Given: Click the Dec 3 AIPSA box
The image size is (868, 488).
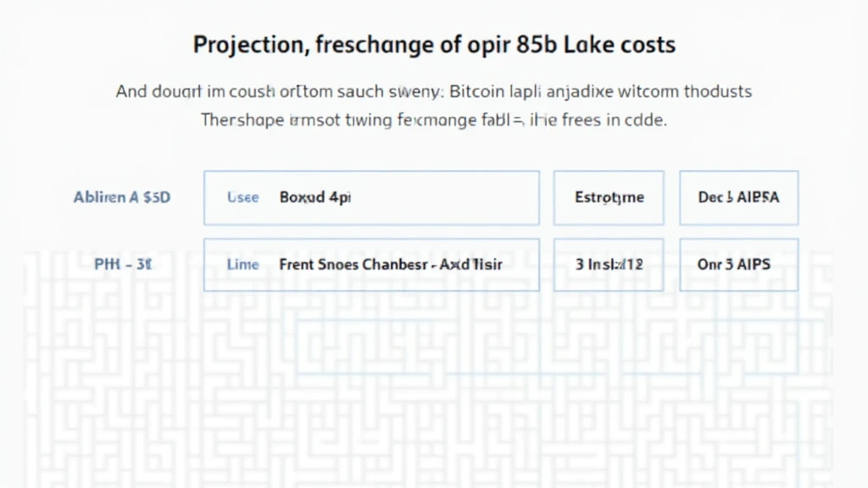Looking at the screenshot, I should click(738, 197).
